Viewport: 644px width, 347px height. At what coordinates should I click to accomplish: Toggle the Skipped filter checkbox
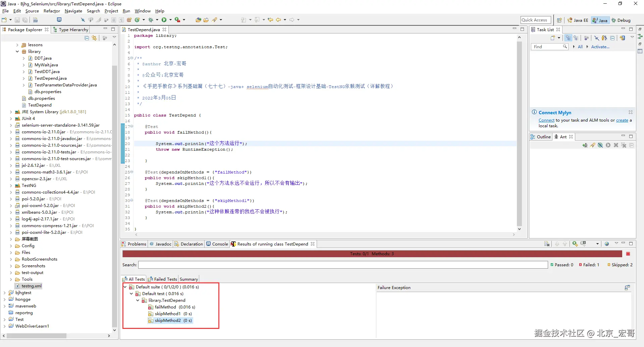(x=609, y=265)
